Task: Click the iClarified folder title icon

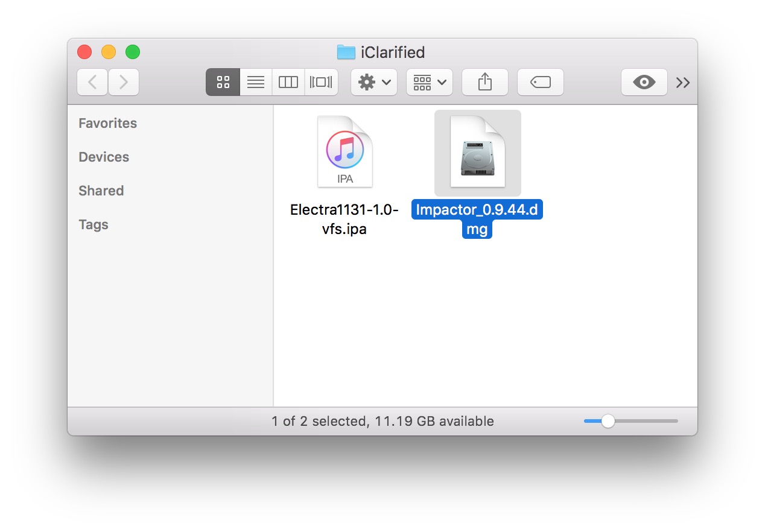Action: click(346, 52)
